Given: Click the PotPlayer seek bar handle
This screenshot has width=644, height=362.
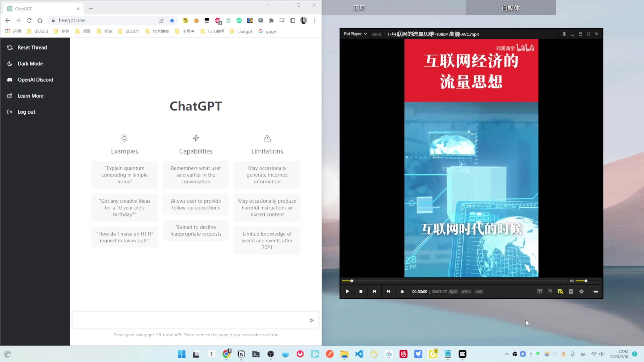Looking at the screenshot, I should [x=352, y=281].
